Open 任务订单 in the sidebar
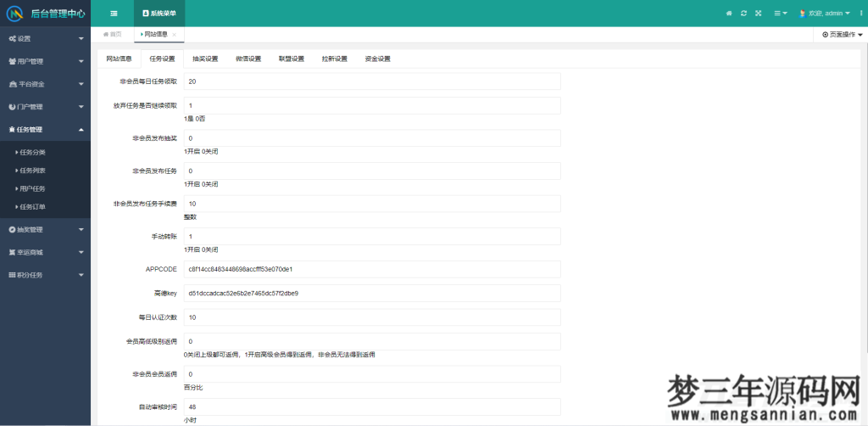The height and width of the screenshot is (426, 868). tap(32, 207)
